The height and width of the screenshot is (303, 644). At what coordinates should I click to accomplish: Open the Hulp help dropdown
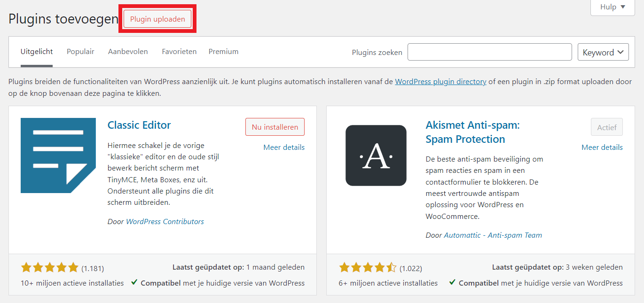(612, 7)
